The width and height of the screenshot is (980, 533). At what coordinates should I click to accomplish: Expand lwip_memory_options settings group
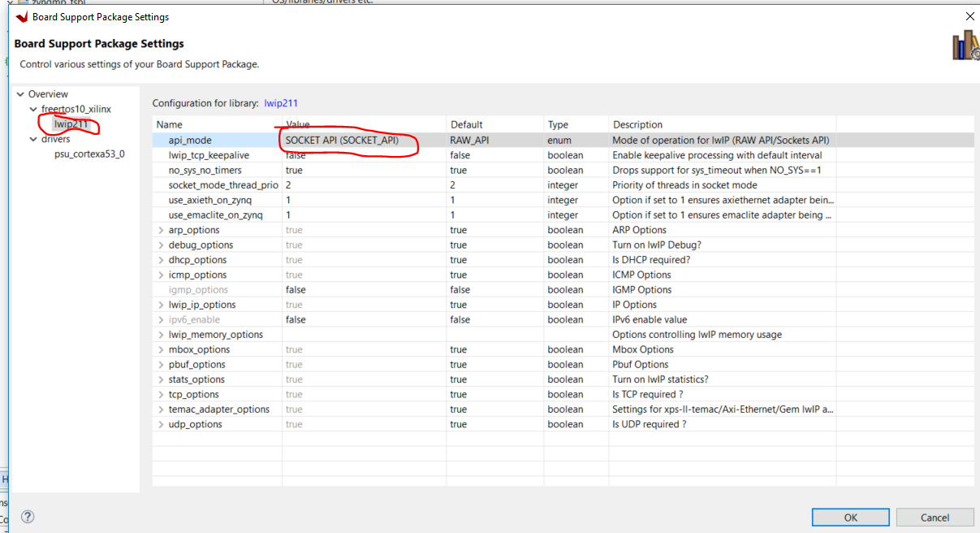pos(161,335)
